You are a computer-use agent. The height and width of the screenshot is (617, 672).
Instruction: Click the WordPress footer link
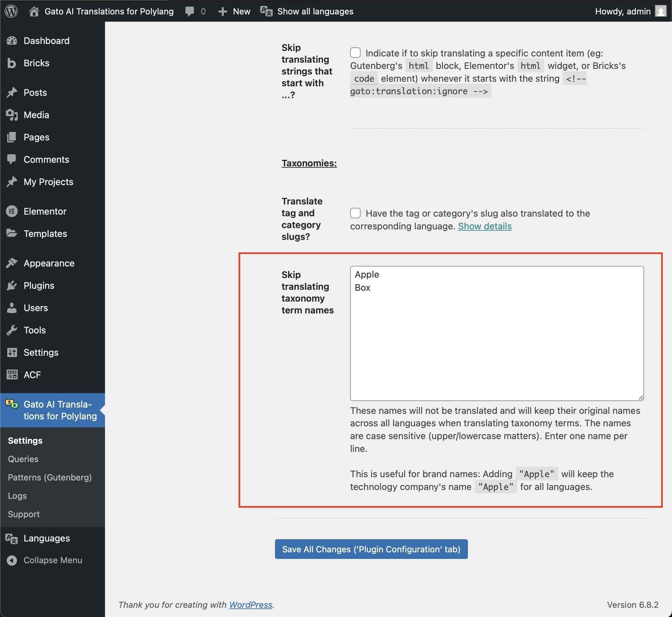[x=250, y=604]
